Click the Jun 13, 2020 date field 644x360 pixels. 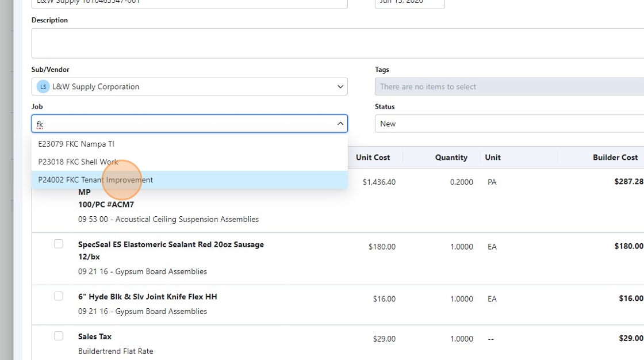[x=409, y=3]
